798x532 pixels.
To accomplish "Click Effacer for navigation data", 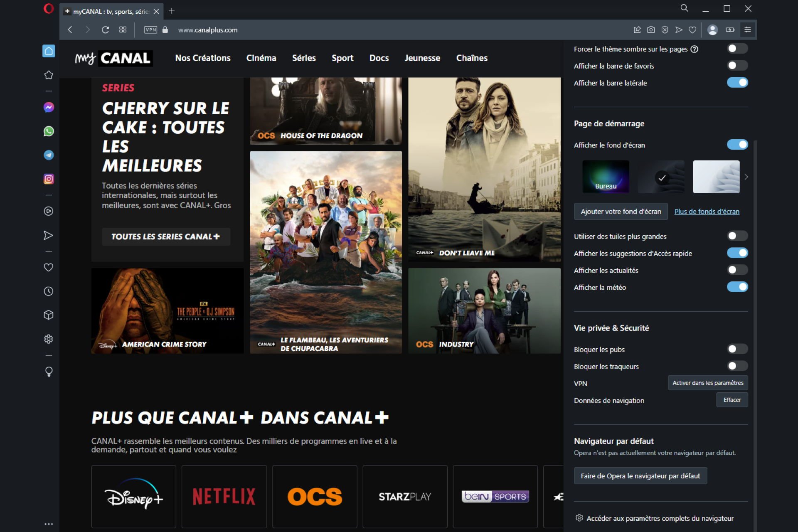I will pyautogui.click(x=732, y=400).
